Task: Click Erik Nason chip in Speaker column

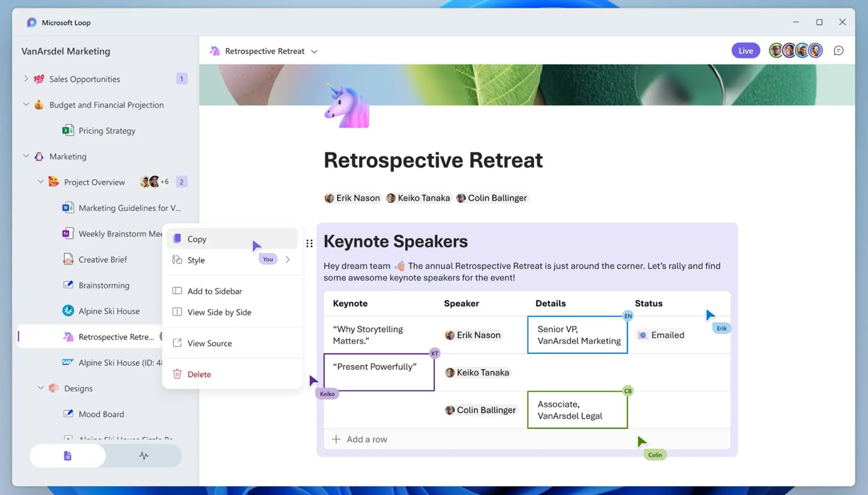Action: pos(473,335)
